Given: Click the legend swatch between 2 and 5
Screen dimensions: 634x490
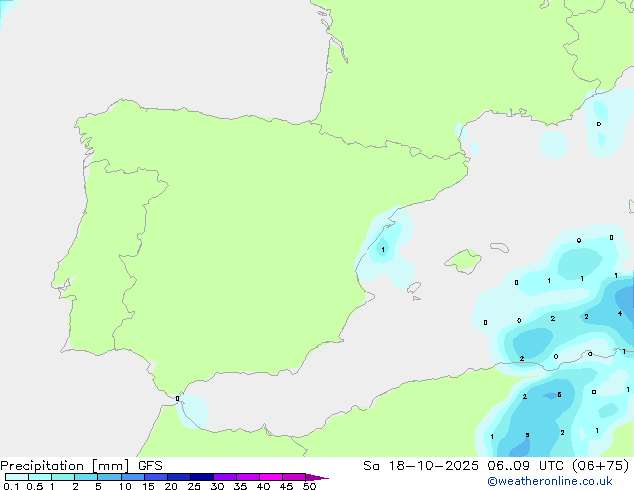Looking at the screenshot, I should pyautogui.click(x=86, y=477).
